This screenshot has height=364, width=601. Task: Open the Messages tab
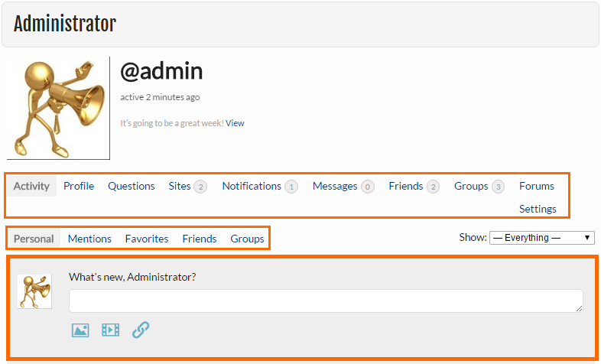[x=343, y=187]
